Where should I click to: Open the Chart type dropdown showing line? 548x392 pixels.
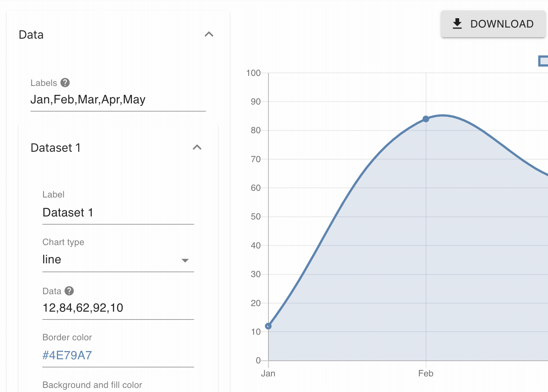tap(118, 260)
